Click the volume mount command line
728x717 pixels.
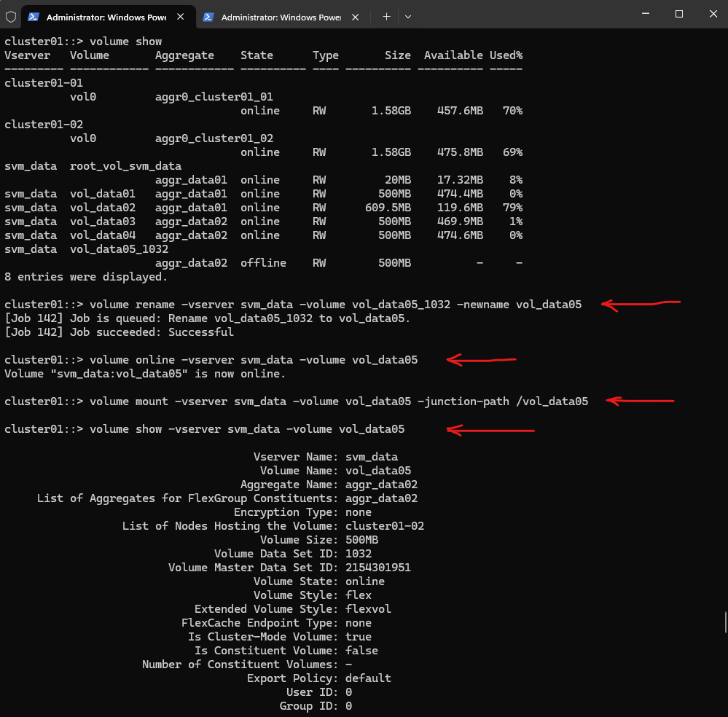(339, 401)
